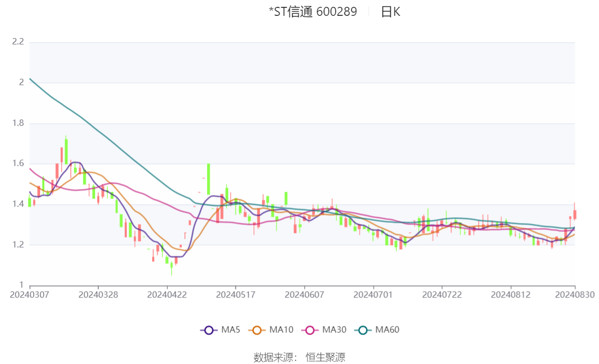Click the x-axis date 20240812
599x364 pixels.
(x=511, y=295)
